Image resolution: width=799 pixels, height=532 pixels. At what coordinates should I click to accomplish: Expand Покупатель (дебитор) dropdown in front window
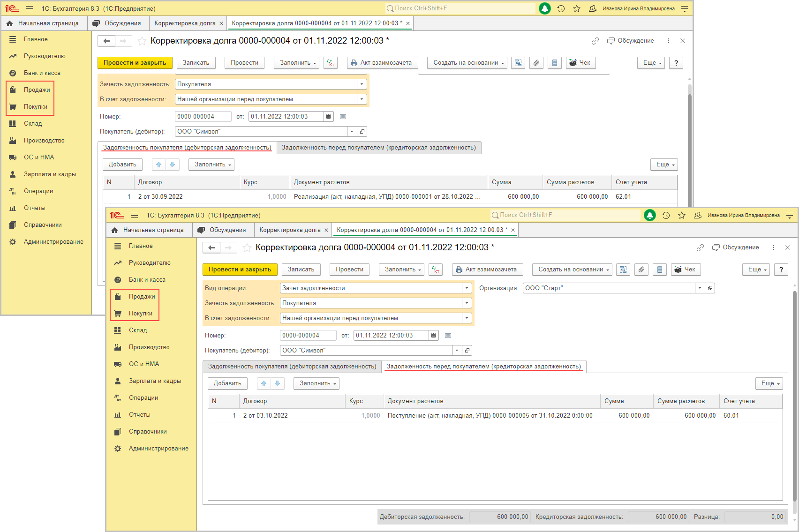point(457,351)
